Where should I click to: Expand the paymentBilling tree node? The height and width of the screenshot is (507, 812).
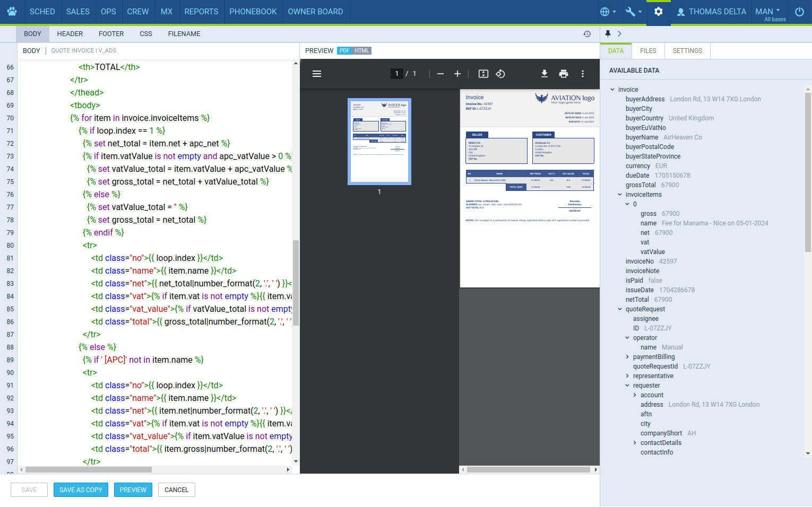click(627, 357)
